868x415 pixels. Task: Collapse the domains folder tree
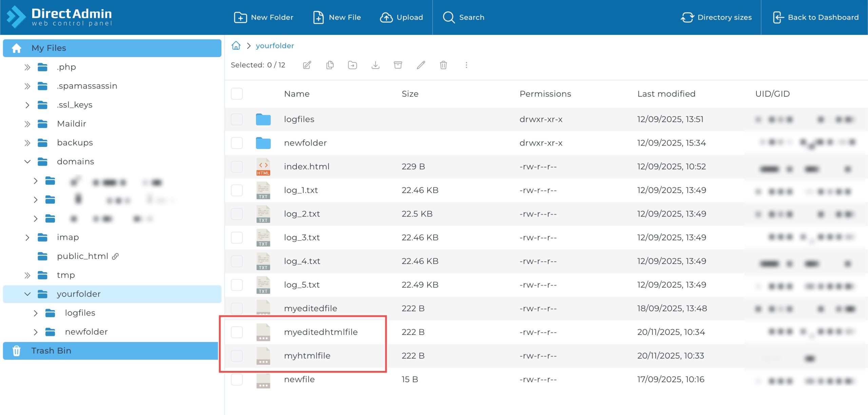[27, 162]
